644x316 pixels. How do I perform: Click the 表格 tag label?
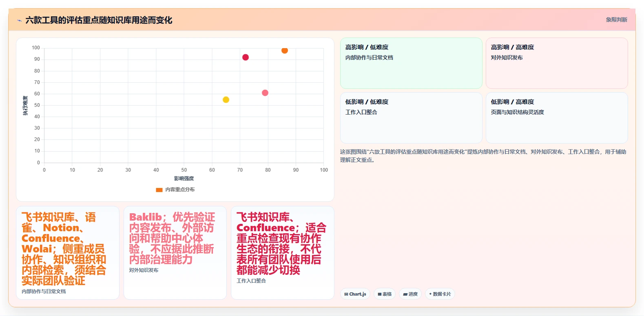click(x=387, y=294)
